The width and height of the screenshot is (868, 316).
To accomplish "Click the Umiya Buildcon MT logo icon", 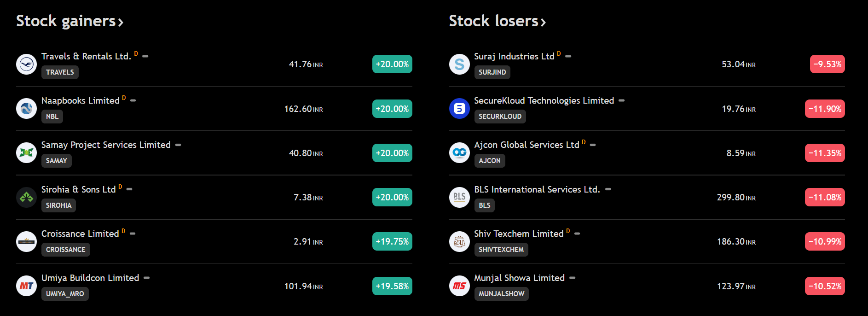I will click(x=26, y=286).
